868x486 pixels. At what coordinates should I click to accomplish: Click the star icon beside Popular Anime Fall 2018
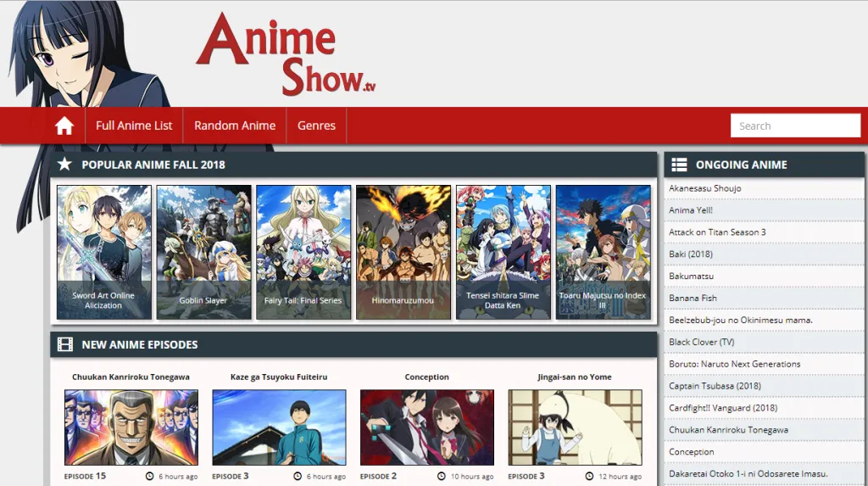(64, 164)
